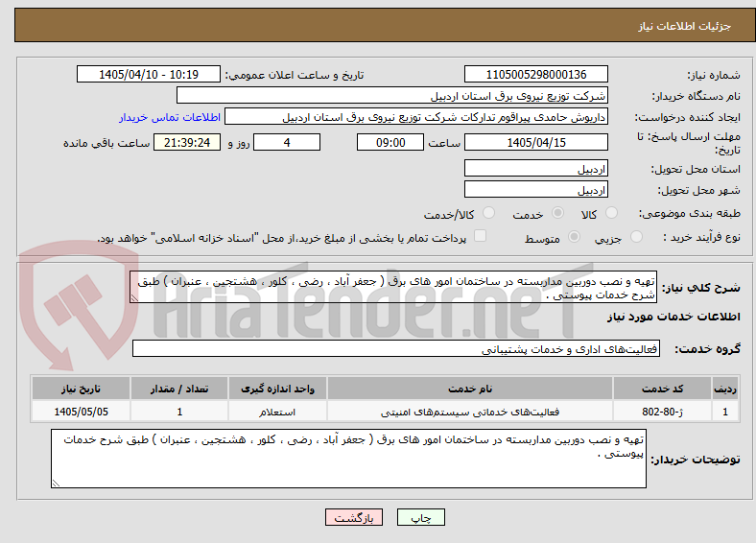Click the unit cell استعلام
The height and width of the screenshot is (543, 756).
tap(277, 412)
